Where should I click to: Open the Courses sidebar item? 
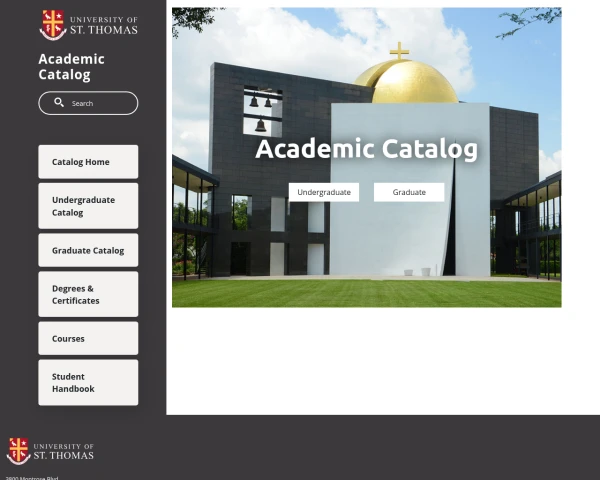pyautogui.click(x=88, y=338)
